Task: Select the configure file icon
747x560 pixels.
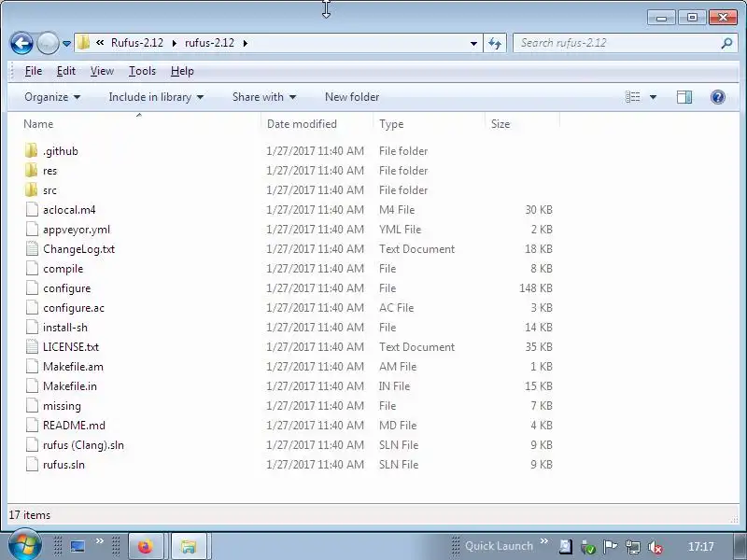Action: (x=32, y=288)
